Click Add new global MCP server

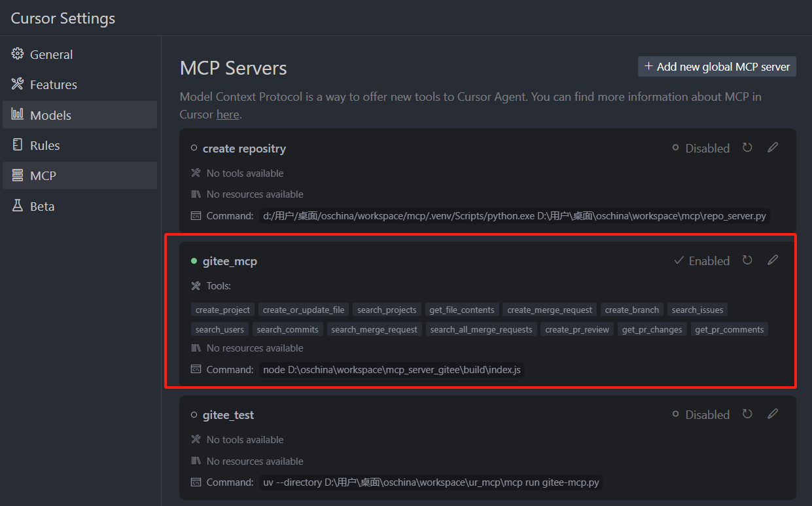tap(716, 66)
